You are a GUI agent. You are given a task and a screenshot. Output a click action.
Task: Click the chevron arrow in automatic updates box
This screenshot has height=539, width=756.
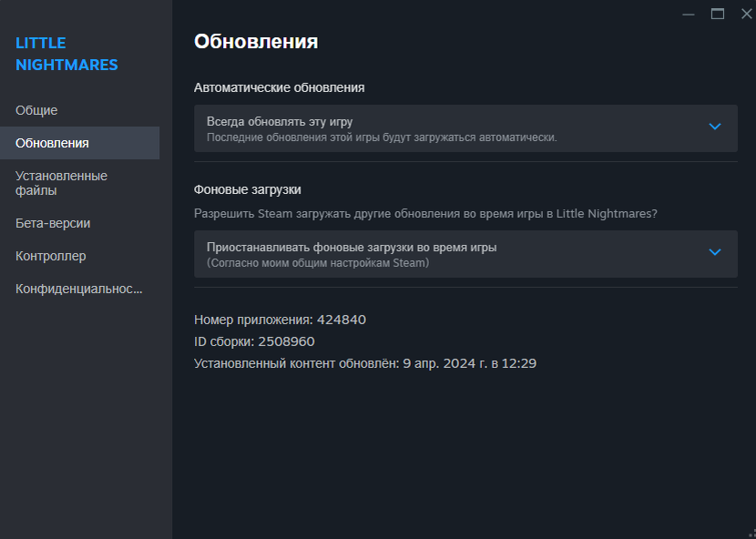714,127
